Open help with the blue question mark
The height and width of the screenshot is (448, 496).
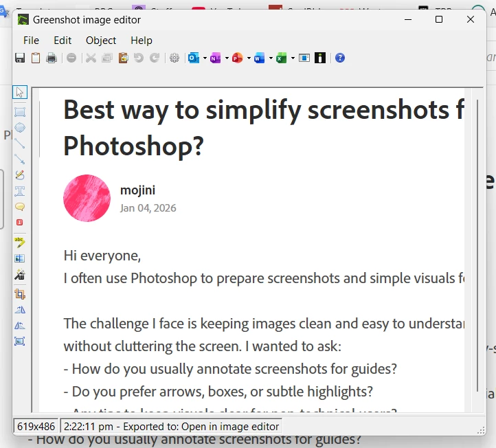click(340, 58)
